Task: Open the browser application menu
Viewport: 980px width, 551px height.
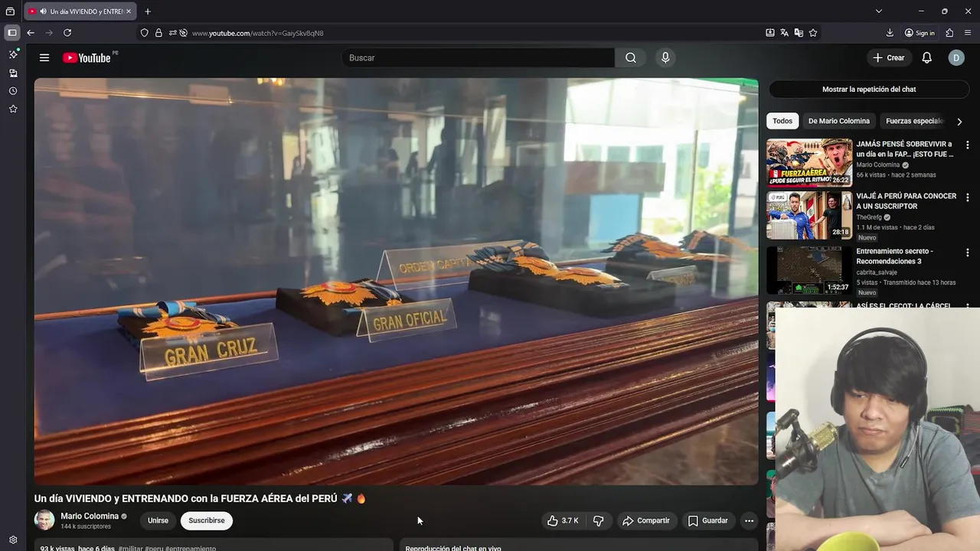Action: (x=969, y=33)
